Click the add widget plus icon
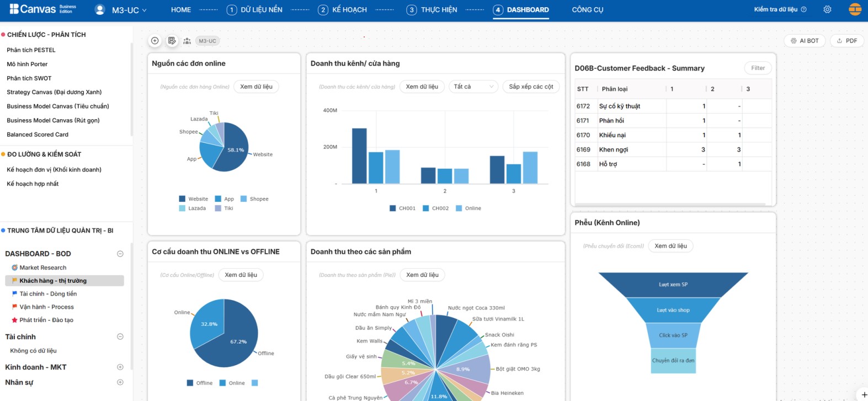 (x=155, y=41)
